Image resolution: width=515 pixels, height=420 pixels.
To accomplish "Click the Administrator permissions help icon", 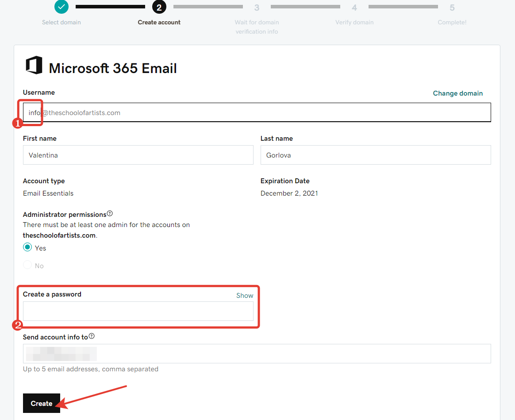I will point(110,214).
